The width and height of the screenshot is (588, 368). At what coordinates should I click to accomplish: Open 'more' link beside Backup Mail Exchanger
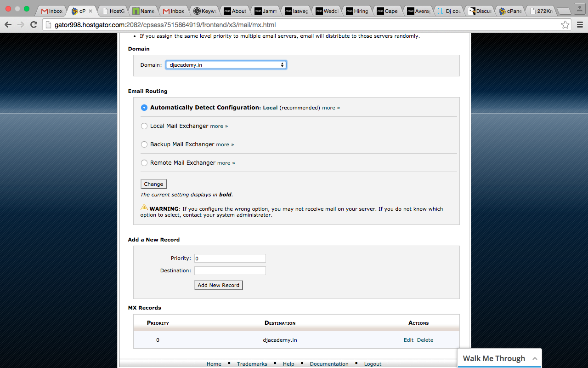[x=225, y=144]
